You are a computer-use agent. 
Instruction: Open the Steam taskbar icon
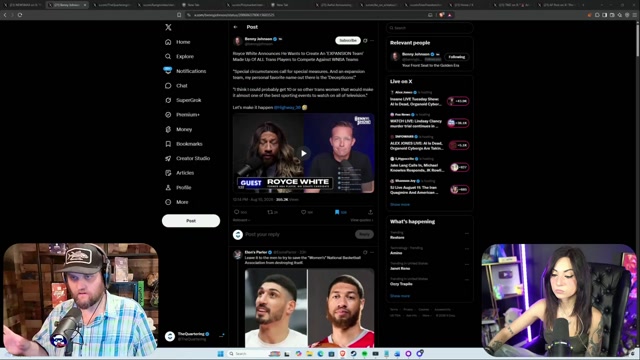pos(353,353)
